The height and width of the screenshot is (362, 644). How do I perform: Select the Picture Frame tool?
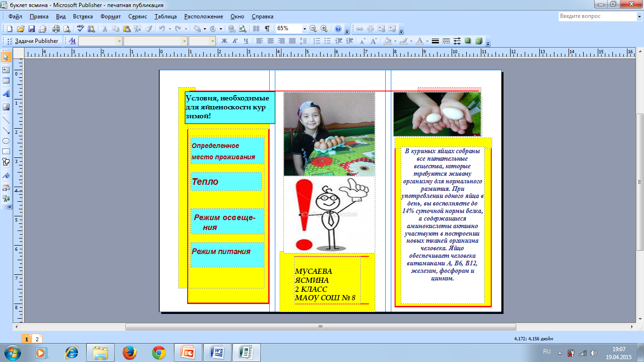(6, 107)
